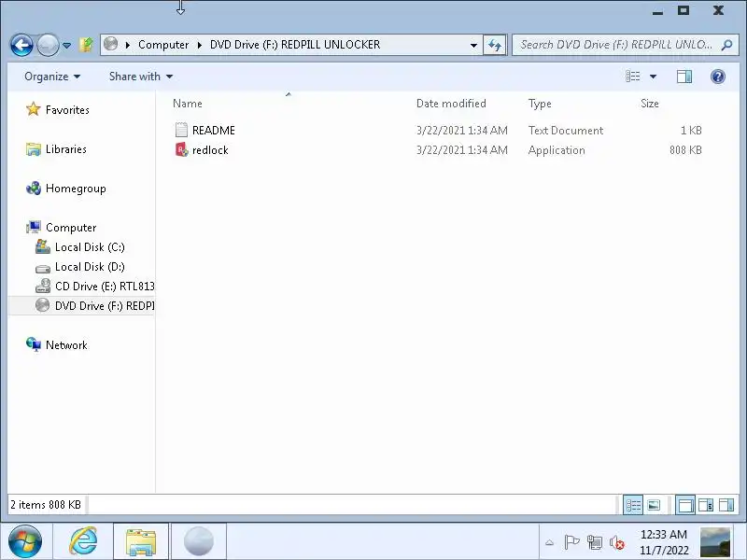Click Local Disk (C:) drive icon
This screenshot has width=747, height=560.
coord(42,246)
